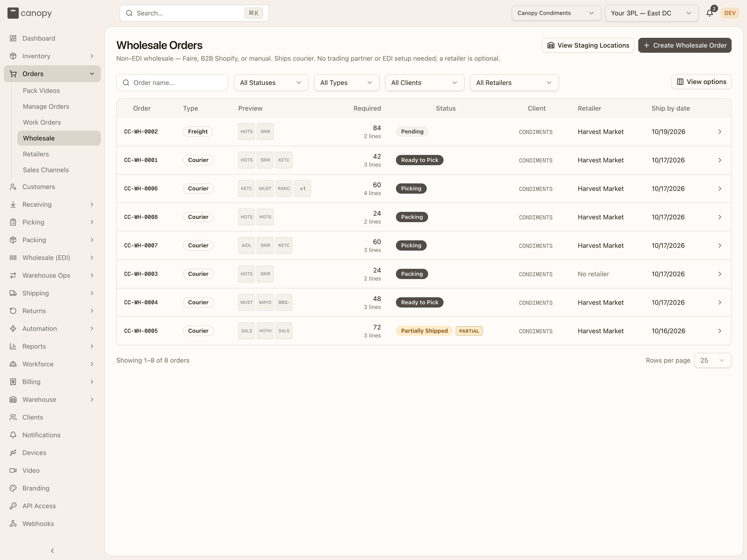Click the Partially Shipped status badge
Image resolution: width=747 pixels, height=560 pixels.
(x=424, y=331)
